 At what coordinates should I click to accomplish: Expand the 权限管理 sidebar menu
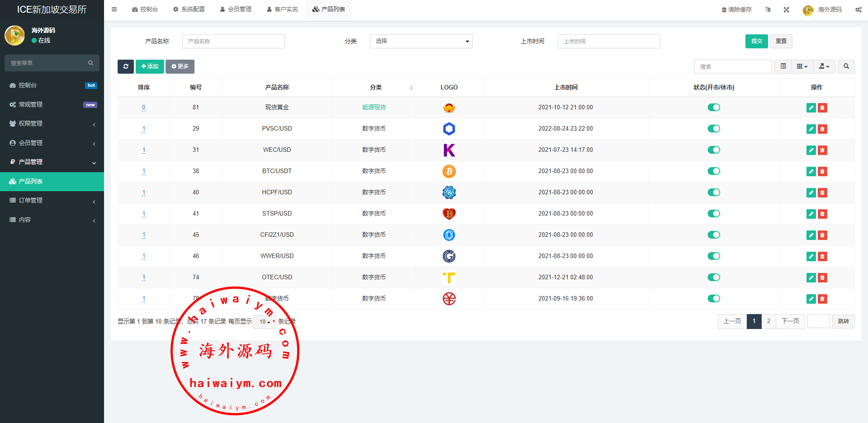52,123
